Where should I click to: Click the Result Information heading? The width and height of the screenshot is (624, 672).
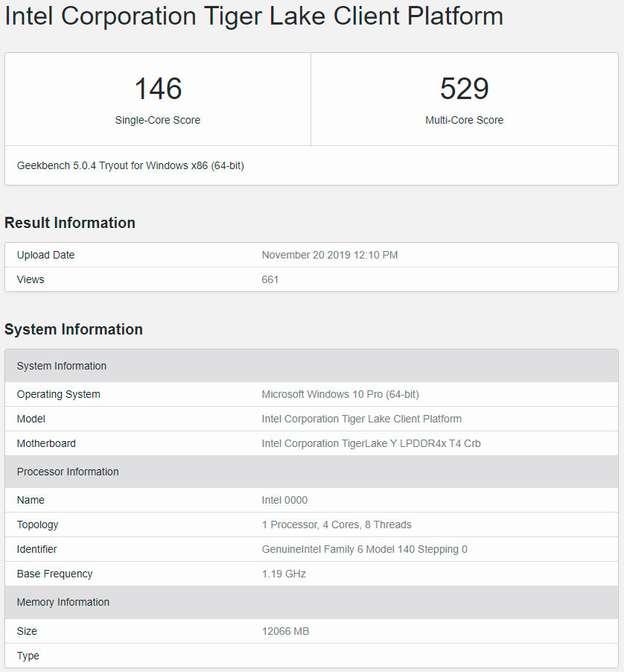point(70,223)
